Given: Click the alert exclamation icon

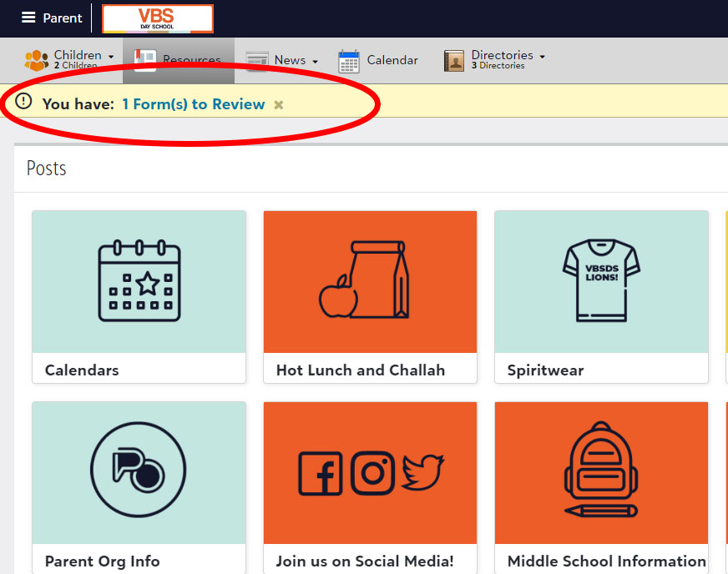Looking at the screenshot, I should point(23,101).
